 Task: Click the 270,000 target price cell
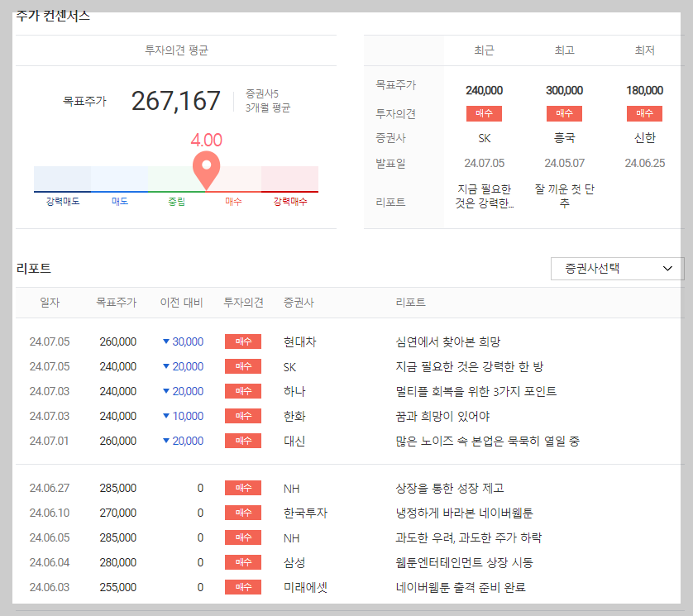pos(118,513)
